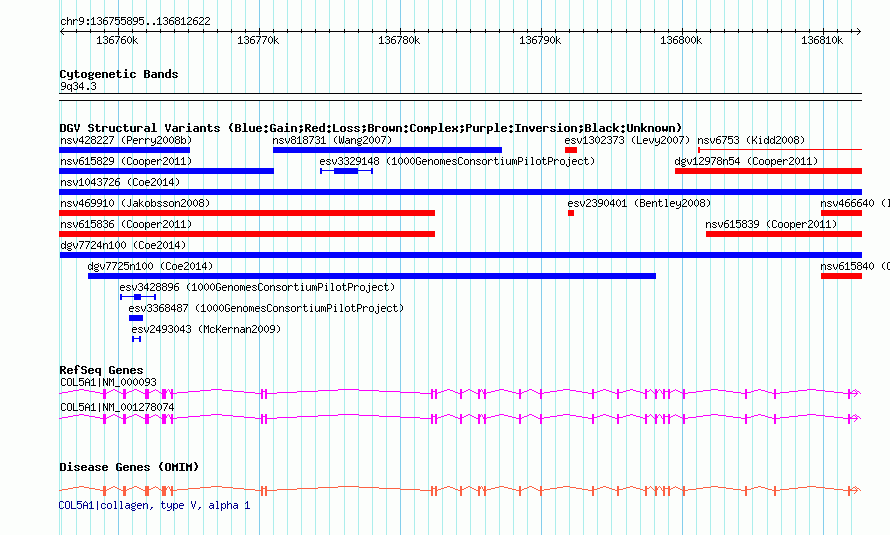890x535 pixels.
Task: Click the esv3329148 (1000GenomesConsortiumPilotProject) label
Action: (457, 161)
